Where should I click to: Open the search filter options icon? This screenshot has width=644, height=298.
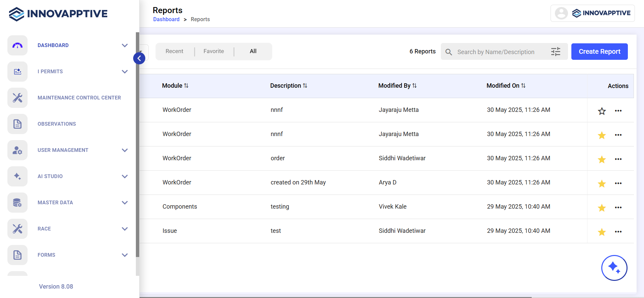tap(556, 52)
